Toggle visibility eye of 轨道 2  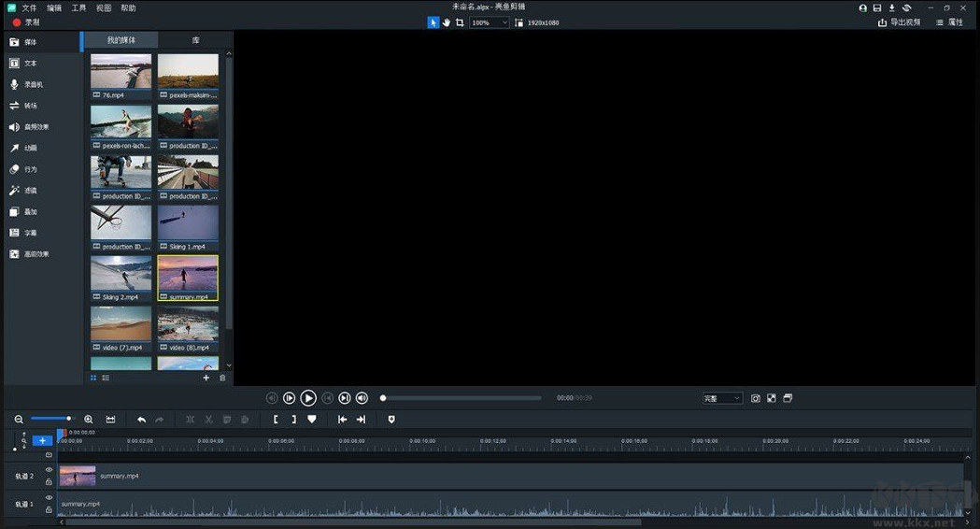[x=49, y=470]
